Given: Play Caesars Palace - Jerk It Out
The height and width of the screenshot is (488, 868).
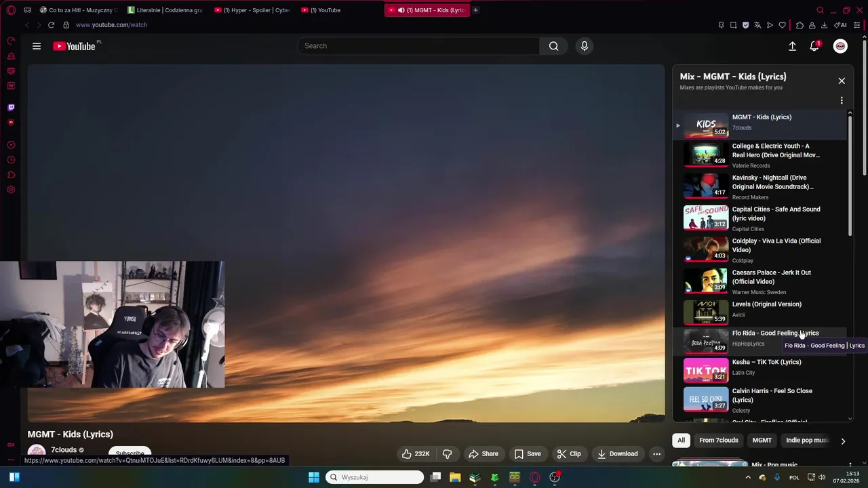Looking at the screenshot, I should click(759, 282).
